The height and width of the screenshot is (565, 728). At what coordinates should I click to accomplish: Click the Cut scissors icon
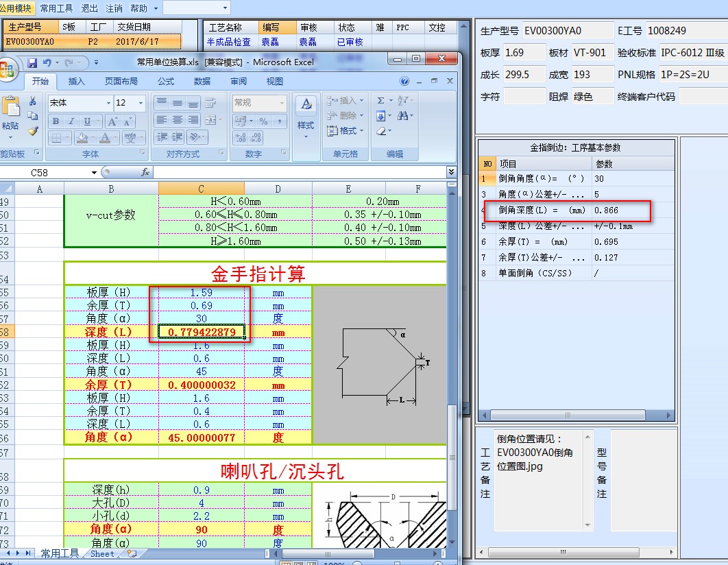(x=32, y=101)
